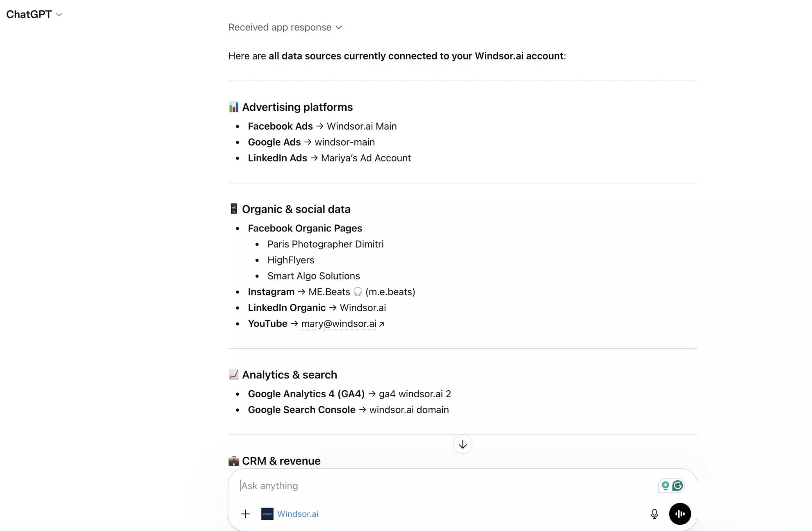
Task: Click the microphone dictation icon
Action: [654, 514]
